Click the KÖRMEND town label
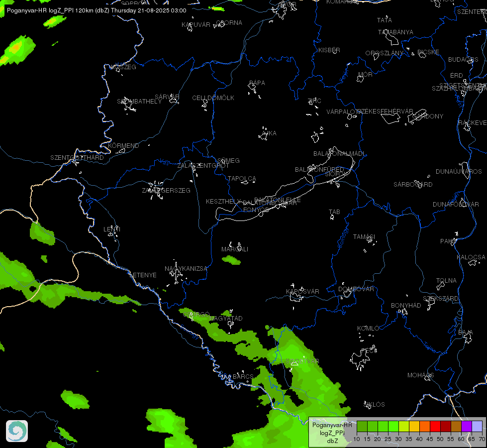Screen dimensions: 487x448 (123, 145)
